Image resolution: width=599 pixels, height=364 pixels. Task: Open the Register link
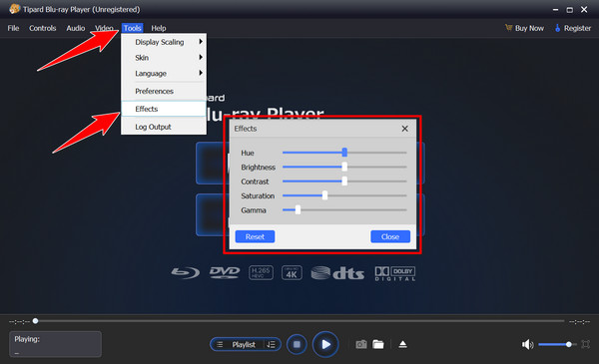tap(573, 28)
